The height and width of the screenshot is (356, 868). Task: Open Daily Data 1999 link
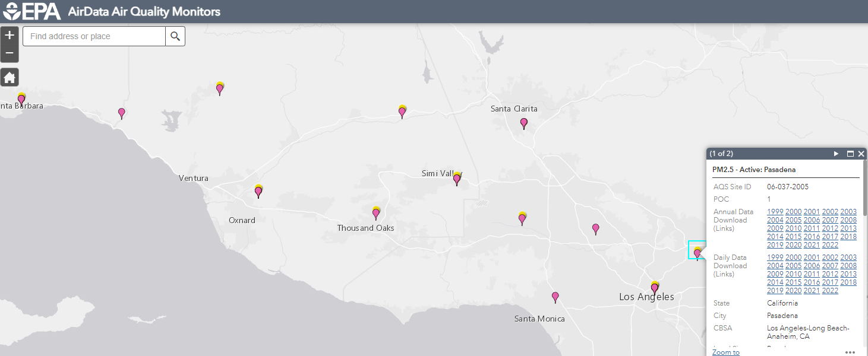[775, 258]
